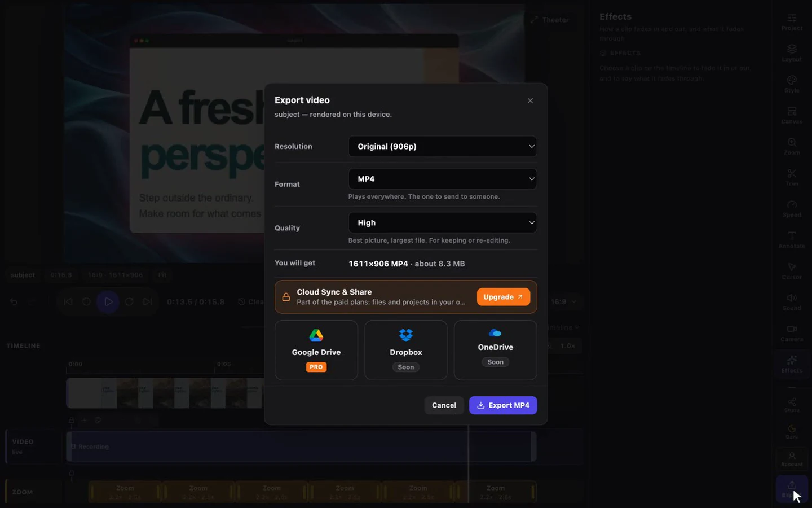
Task: Open the Style palette panel
Action: 792,84
